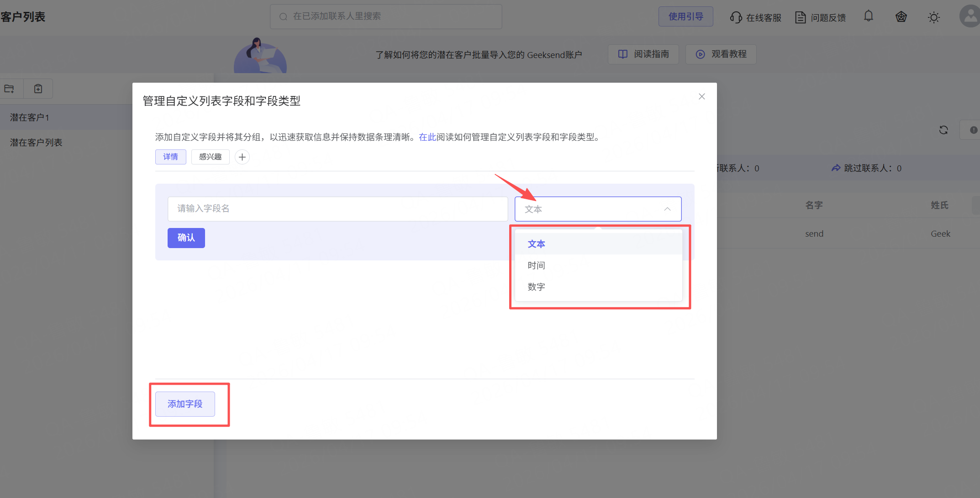Open the 在此 help link
This screenshot has height=498, width=980.
[x=427, y=137]
